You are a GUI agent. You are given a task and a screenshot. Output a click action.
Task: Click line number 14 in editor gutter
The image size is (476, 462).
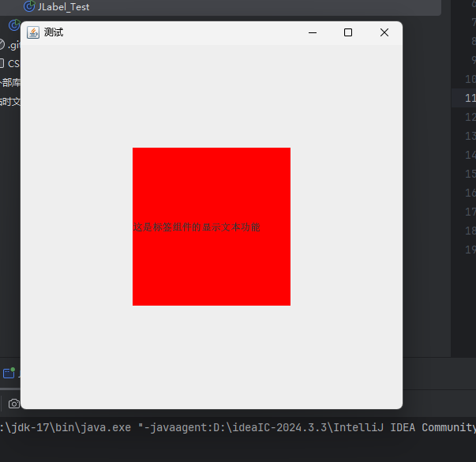pyautogui.click(x=470, y=155)
